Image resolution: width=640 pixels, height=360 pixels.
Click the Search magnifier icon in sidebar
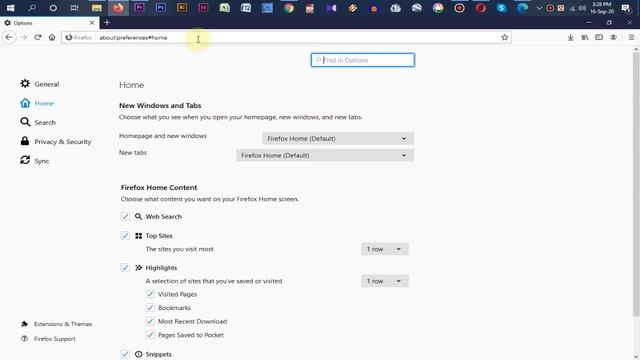pos(25,122)
